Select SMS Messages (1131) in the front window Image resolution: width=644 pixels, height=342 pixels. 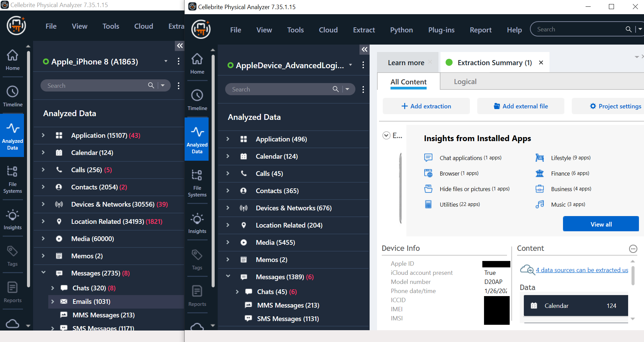pyautogui.click(x=288, y=319)
